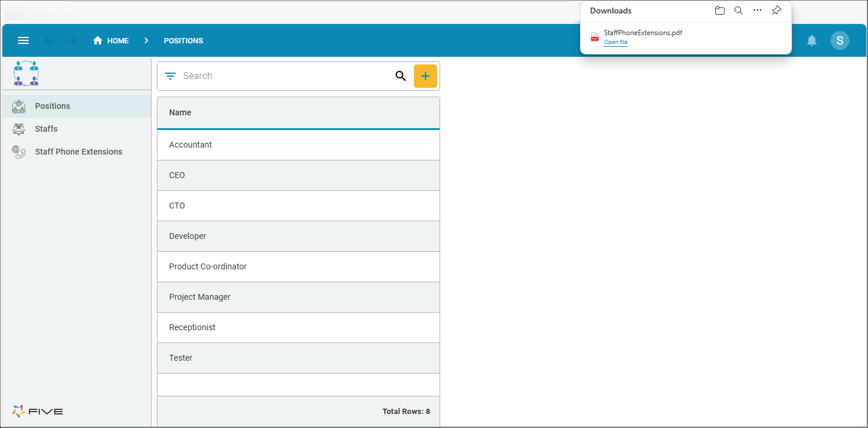
Task: Pin the Downloads panel
Action: coord(776,11)
